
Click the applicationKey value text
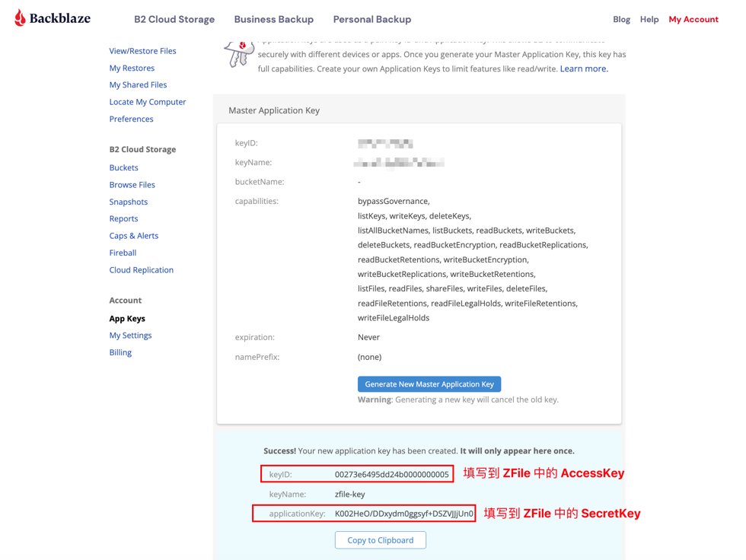tap(403, 514)
